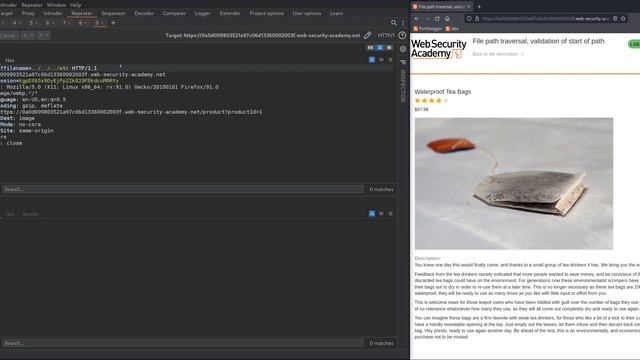This screenshot has width=640, height=360.
Task: Select response Render view tab
Action: [31, 214]
